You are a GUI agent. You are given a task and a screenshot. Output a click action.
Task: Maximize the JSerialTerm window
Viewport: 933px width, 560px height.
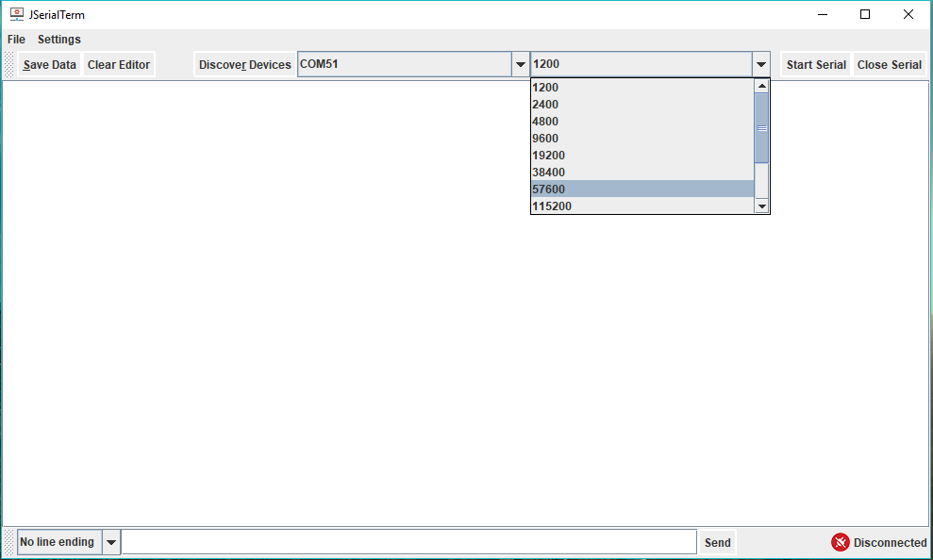coord(865,14)
